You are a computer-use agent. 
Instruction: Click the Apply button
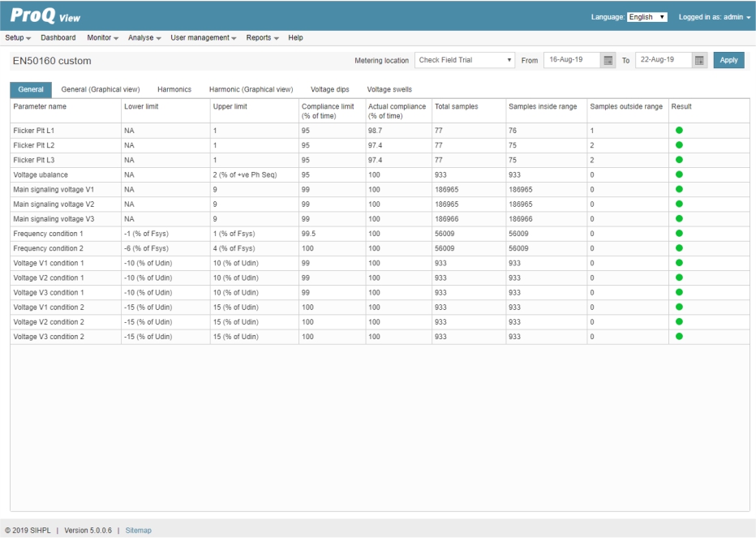[x=728, y=60]
